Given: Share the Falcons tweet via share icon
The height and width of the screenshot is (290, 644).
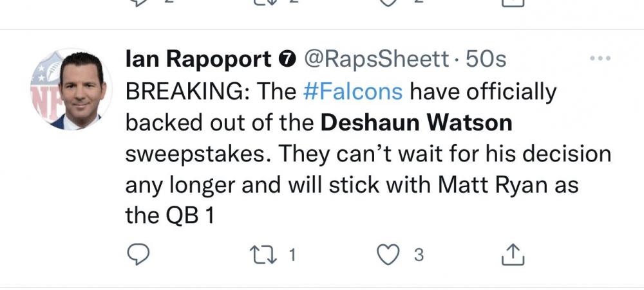Looking at the screenshot, I should [513, 255].
